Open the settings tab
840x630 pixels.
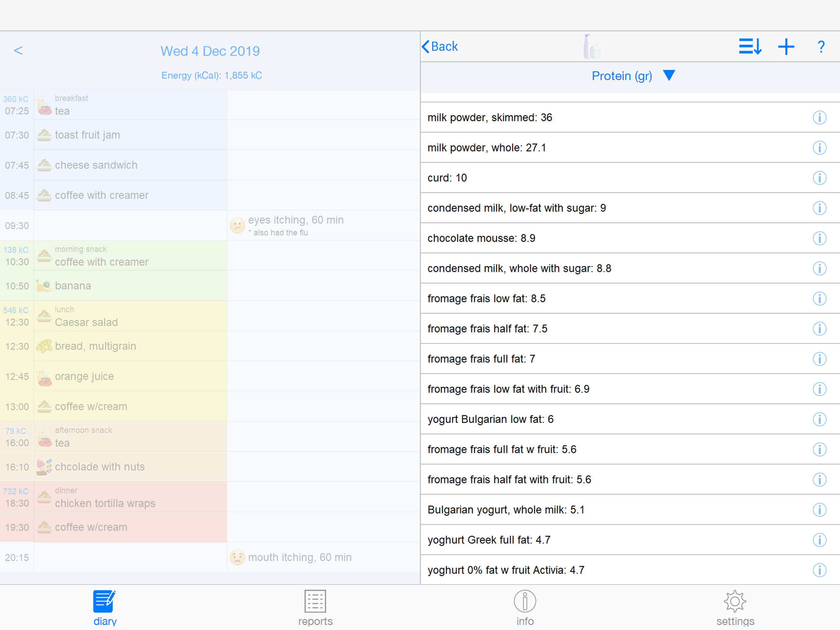(x=735, y=608)
